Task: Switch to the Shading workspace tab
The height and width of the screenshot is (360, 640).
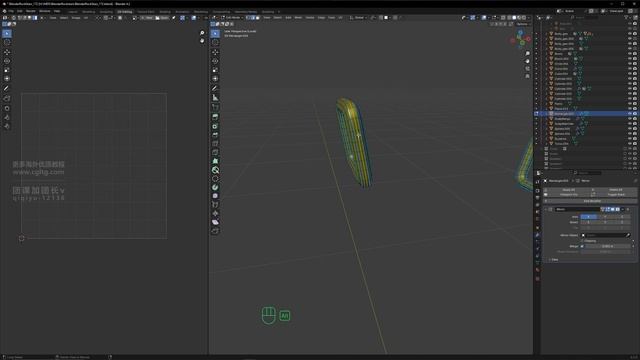Action: 165,12
